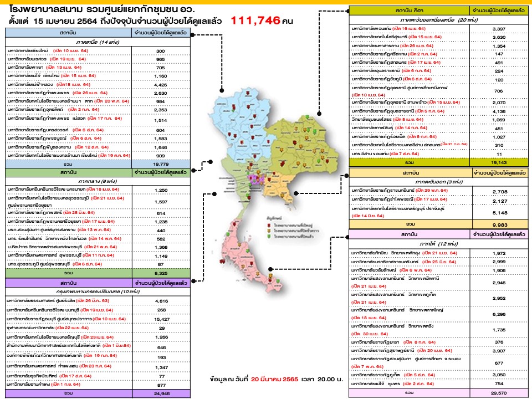Screen dimensions: 532x399
Task: Click the Bangkok table total 24,946
Action: pos(160,393)
